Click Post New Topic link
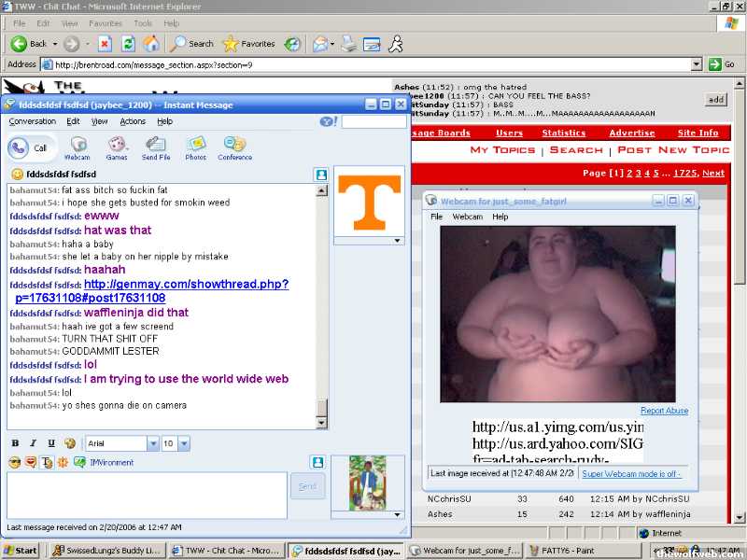 tap(672, 149)
